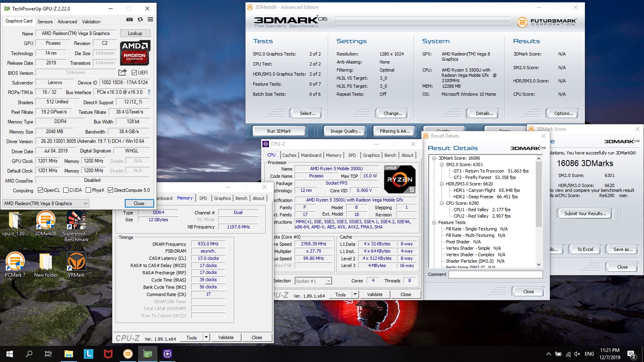644x362 pixels.
Task: Open the Mainboard tab in CPU-Z CPU window
Action: 311,155
